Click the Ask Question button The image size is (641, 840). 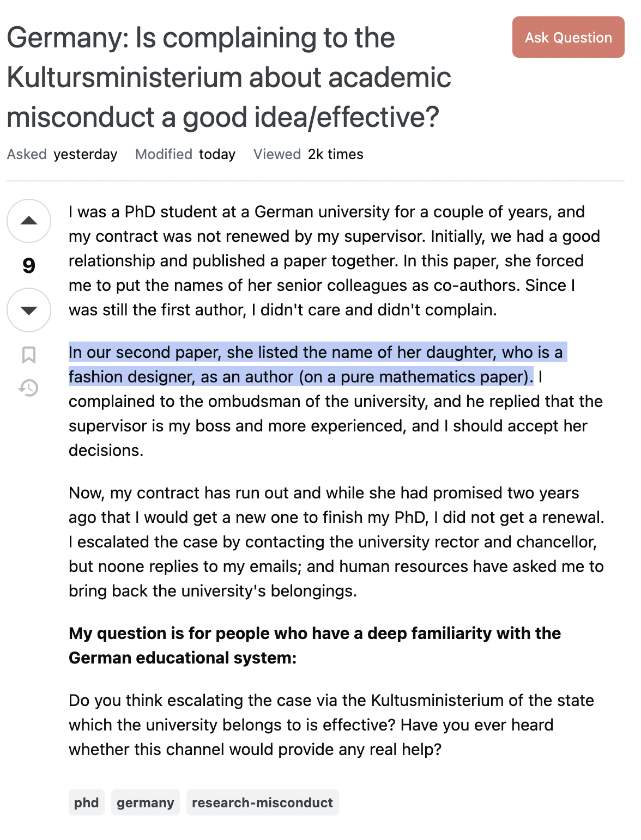568,37
